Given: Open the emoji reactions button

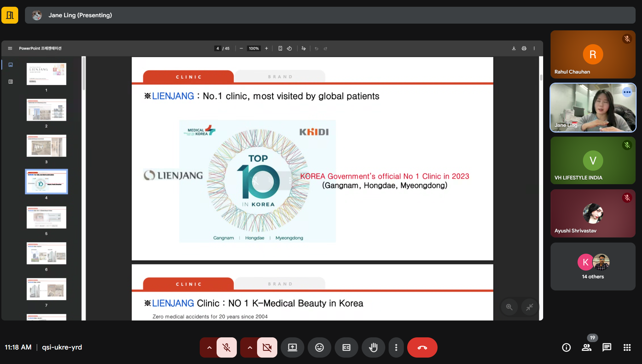Looking at the screenshot, I should tap(319, 347).
